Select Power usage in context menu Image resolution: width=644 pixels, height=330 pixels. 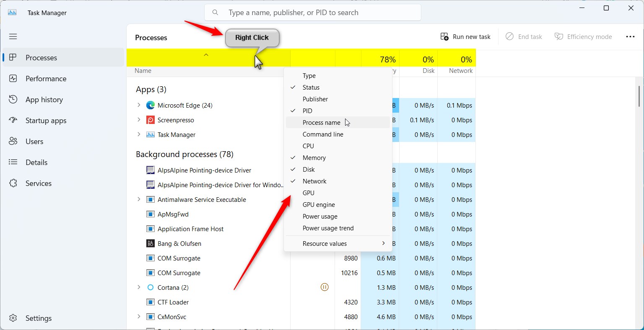pos(338,216)
